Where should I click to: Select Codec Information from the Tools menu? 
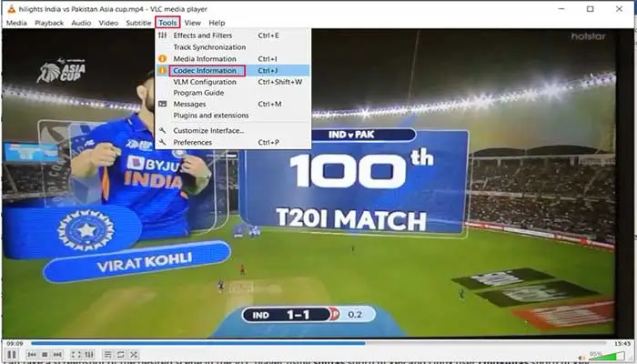205,70
